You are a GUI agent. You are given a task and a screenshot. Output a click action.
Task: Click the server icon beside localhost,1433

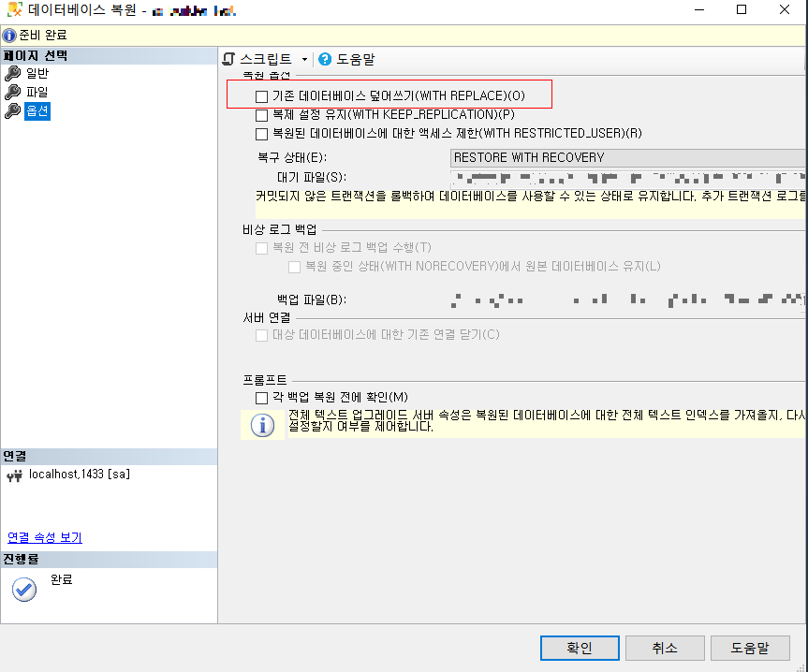(x=13, y=475)
